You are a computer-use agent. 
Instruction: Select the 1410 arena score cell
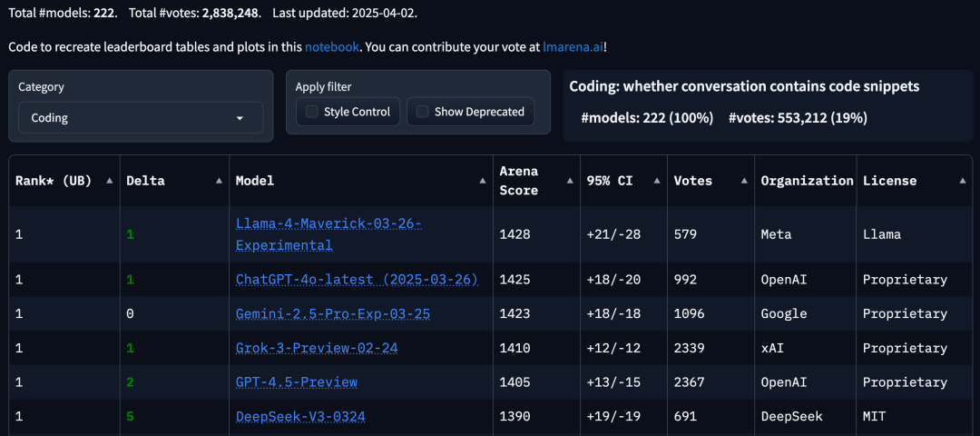[x=536, y=348]
